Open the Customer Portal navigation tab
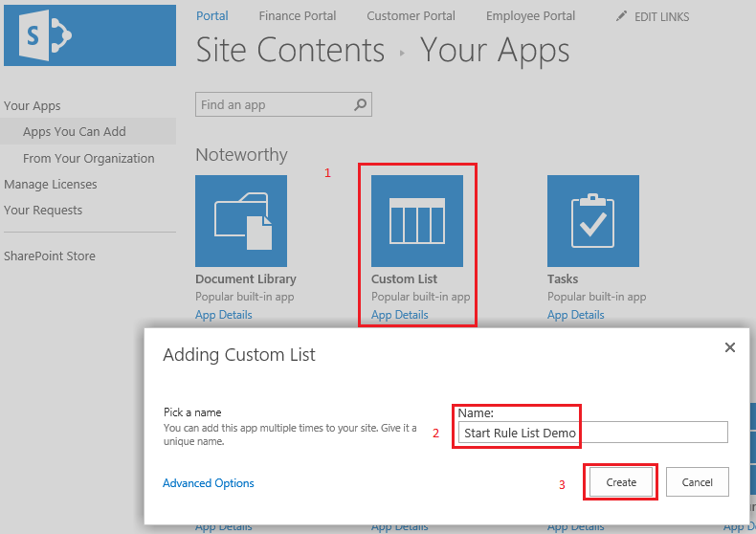The height and width of the screenshot is (534, 756). [411, 16]
